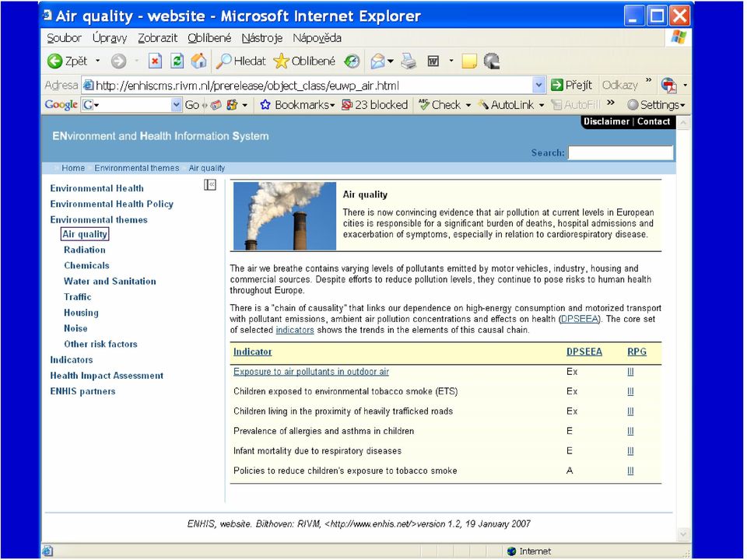Open the Nápověda menu
747x560 pixels.
[x=317, y=38]
